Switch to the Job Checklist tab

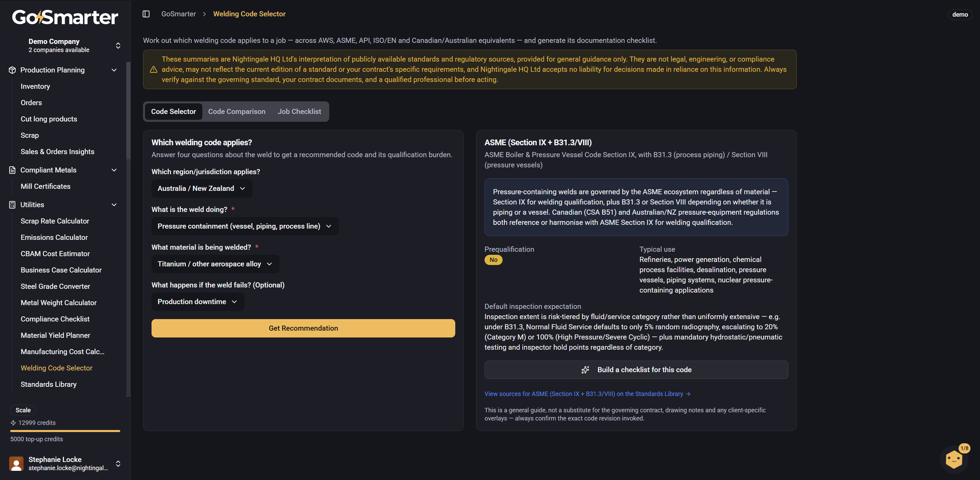click(x=299, y=111)
